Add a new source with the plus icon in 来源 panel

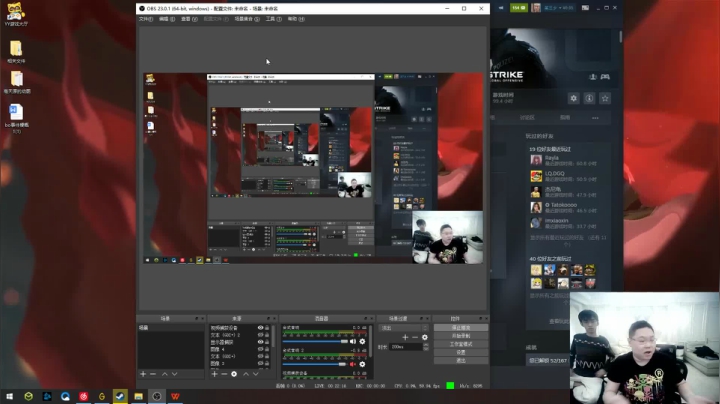214,374
